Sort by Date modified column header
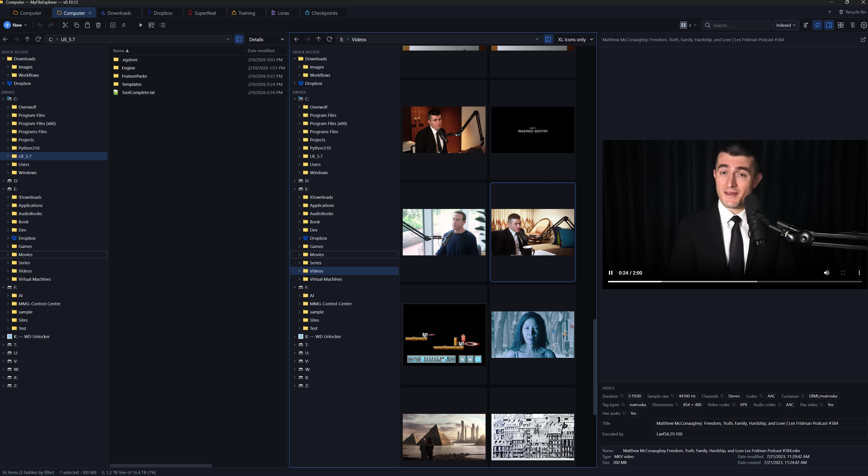Image resolution: width=868 pixels, height=476 pixels. [x=261, y=51]
